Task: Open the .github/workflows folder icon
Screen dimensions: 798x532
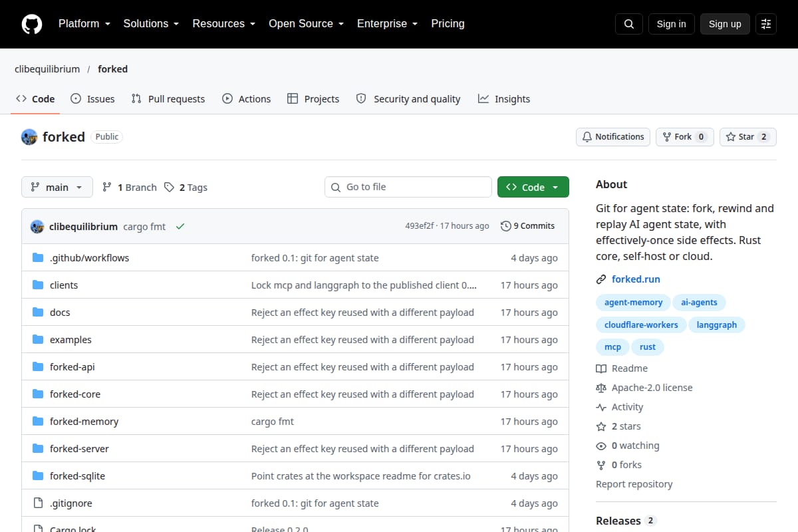Action: click(x=38, y=257)
